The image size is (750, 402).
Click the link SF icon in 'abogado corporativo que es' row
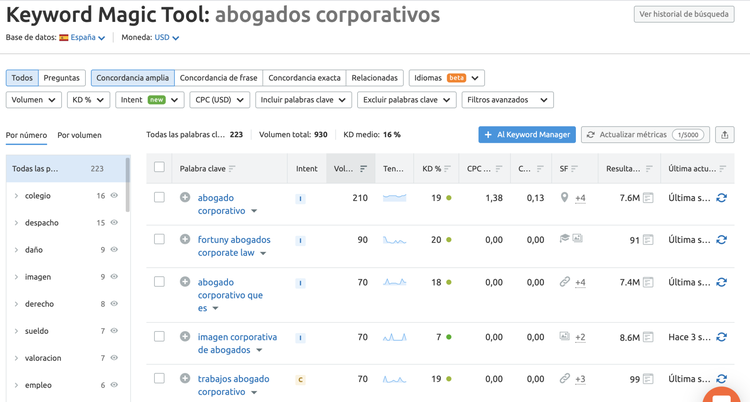[x=564, y=282]
